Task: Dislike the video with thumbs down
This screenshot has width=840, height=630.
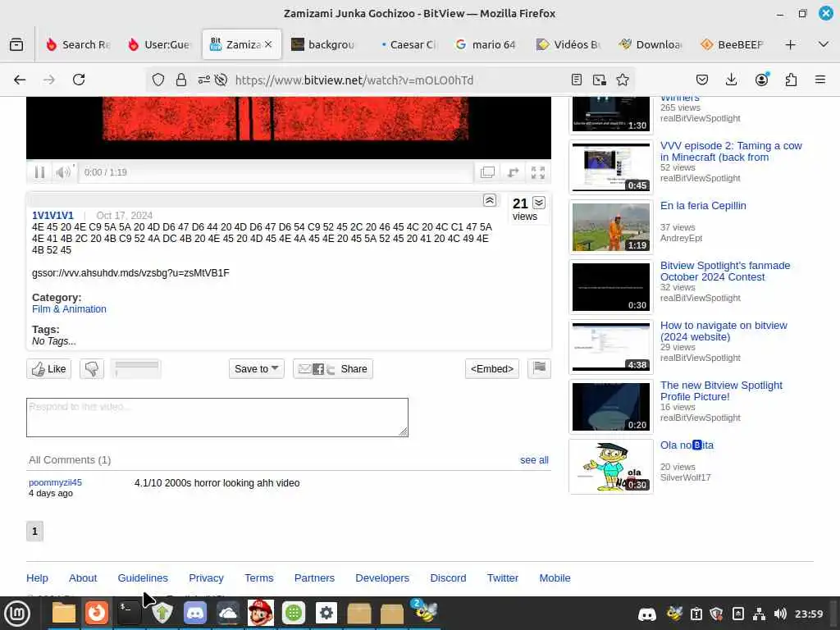Action: 92,369
